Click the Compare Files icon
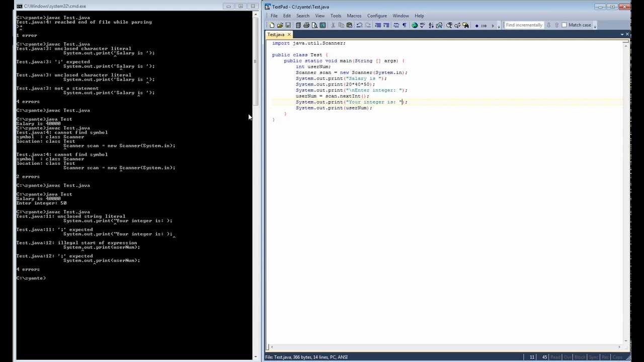 (439, 25)
